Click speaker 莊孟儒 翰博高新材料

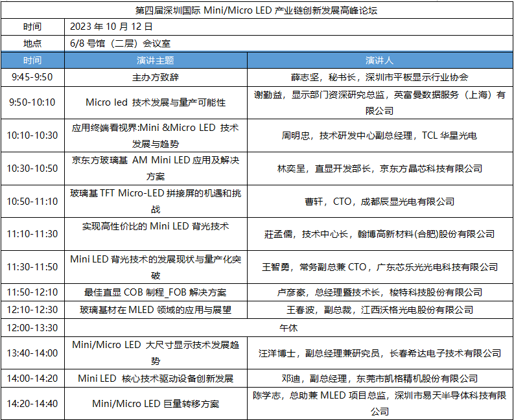coord(380,234)
